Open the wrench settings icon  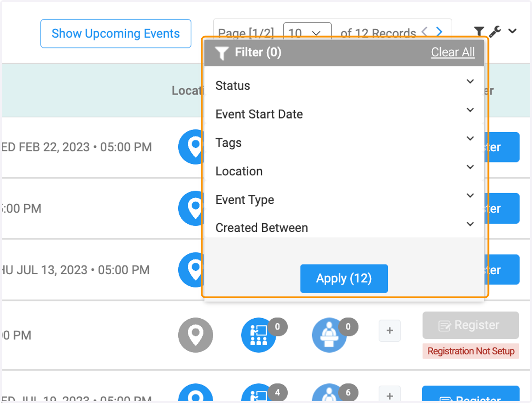pyautogui.click(x=495, y=31)
